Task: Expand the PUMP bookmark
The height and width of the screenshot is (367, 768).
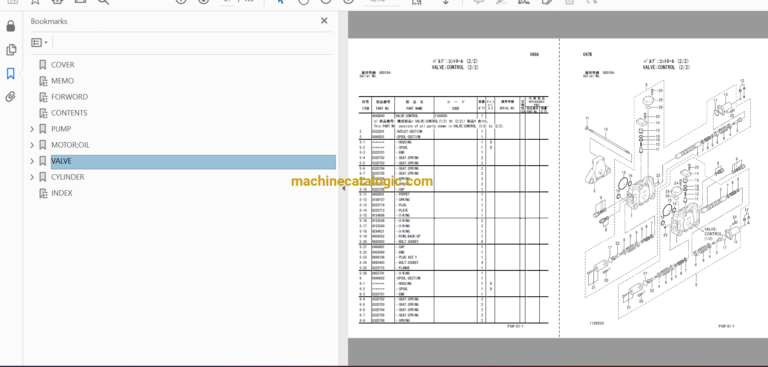Action: click(32, 129)
